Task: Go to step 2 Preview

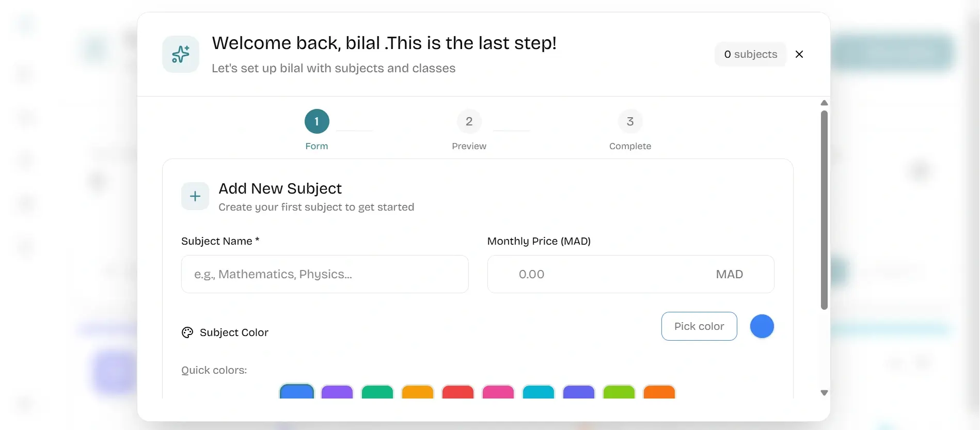Action: (x=468, y=121)
